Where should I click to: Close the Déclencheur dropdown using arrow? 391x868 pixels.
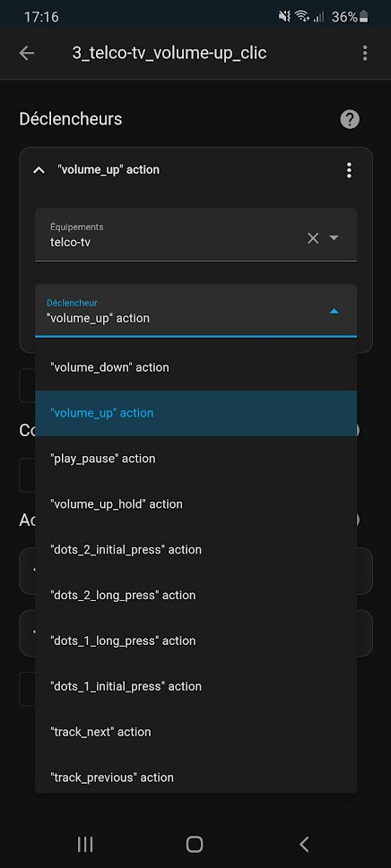click(x=334, y=311)
